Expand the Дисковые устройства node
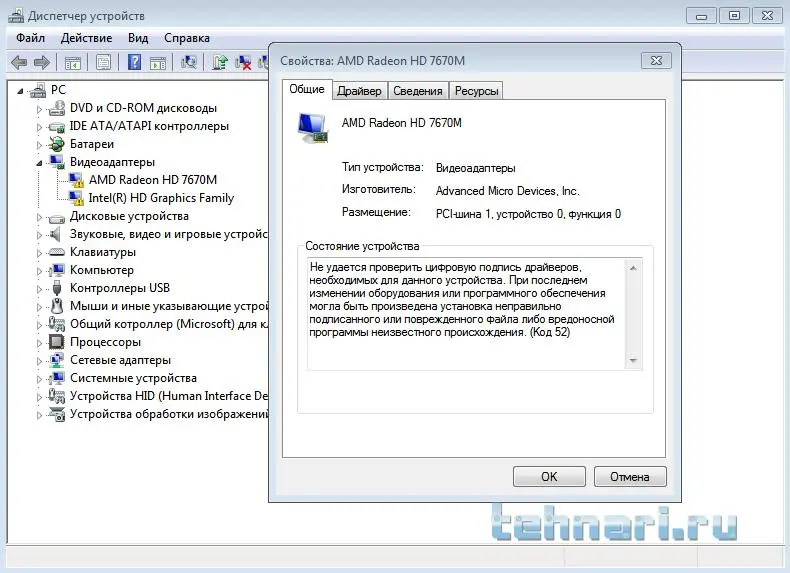The height and width of the screenshot is (573, 790). pyautogui.click(x=39, y=217)
